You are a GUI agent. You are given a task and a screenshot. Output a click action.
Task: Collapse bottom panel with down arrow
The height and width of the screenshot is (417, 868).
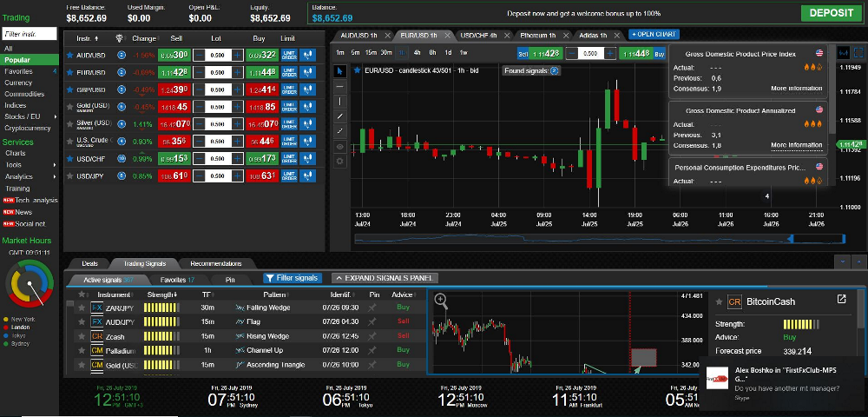click(843, 261)
